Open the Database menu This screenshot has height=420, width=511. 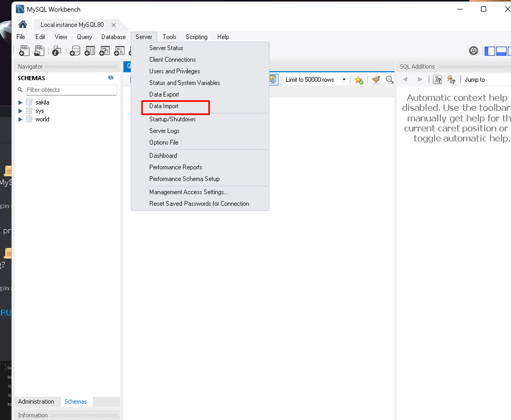[113, 37]
